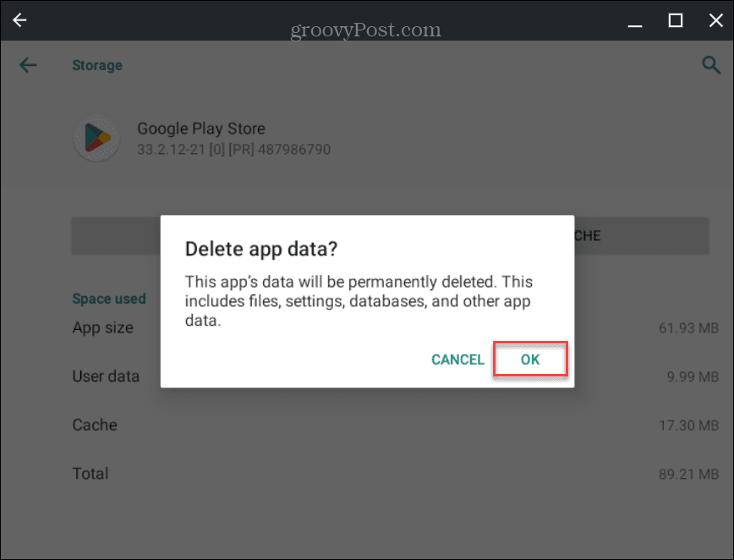
Task: Click the dialog warning message text
Action: (x=359, y=301)
